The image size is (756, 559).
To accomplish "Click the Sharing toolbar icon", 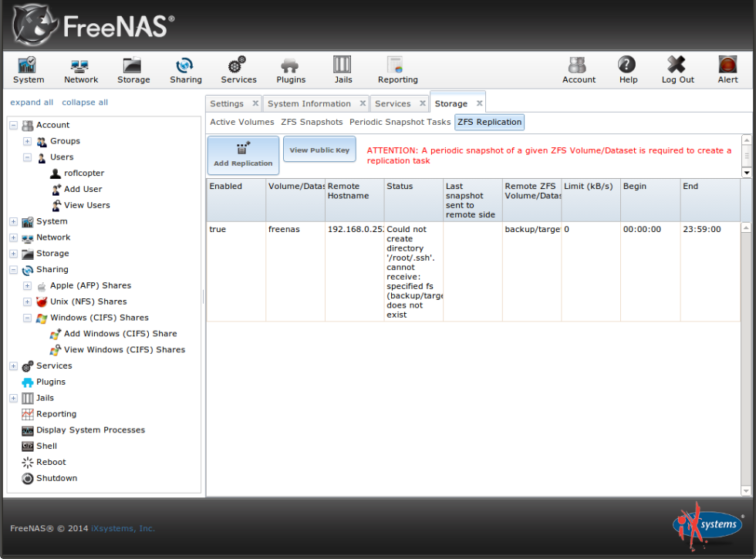I will 185,69.
